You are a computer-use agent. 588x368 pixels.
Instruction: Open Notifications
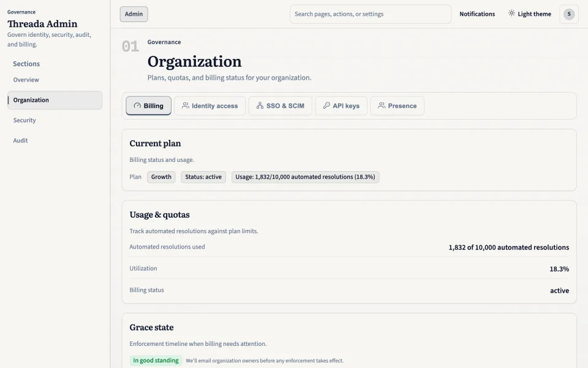(x=477, y=14)
